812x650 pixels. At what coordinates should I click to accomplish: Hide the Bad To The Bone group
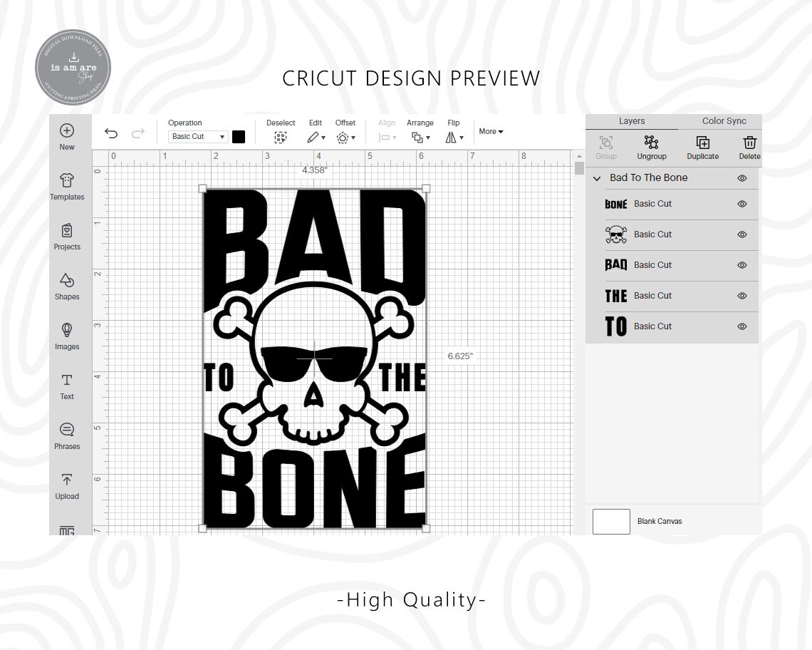(742, 178)
